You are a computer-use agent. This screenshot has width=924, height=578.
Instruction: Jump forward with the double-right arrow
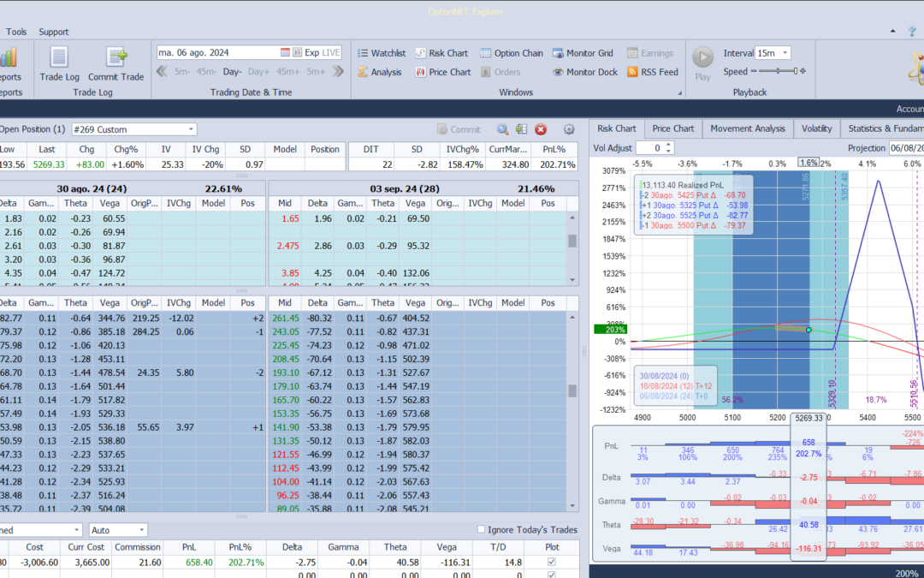(338, 72)
